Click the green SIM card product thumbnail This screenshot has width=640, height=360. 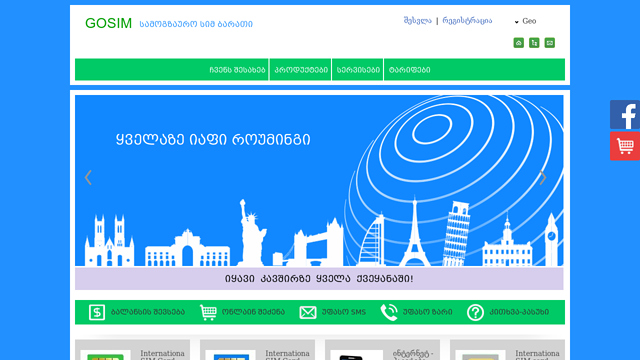(x=105, y=355)
